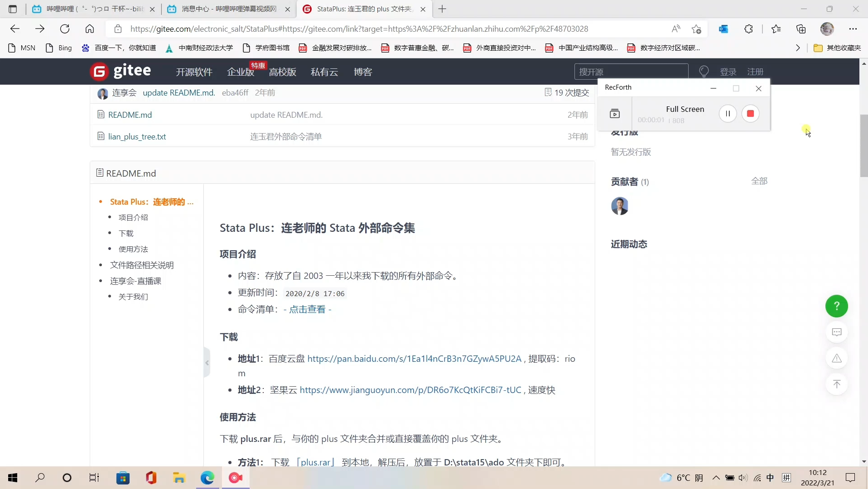Open Windows taskbar search

click(x=40, y=478)
